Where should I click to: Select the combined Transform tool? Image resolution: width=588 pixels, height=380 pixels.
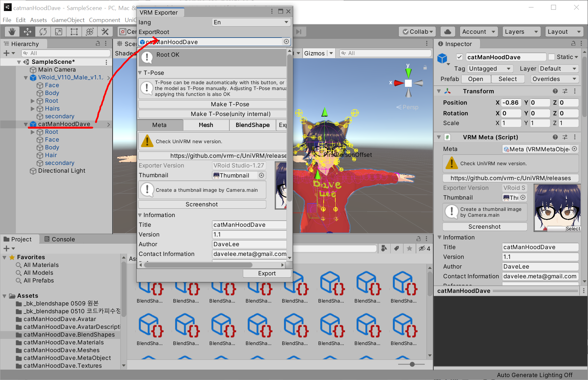click(89, 31)
